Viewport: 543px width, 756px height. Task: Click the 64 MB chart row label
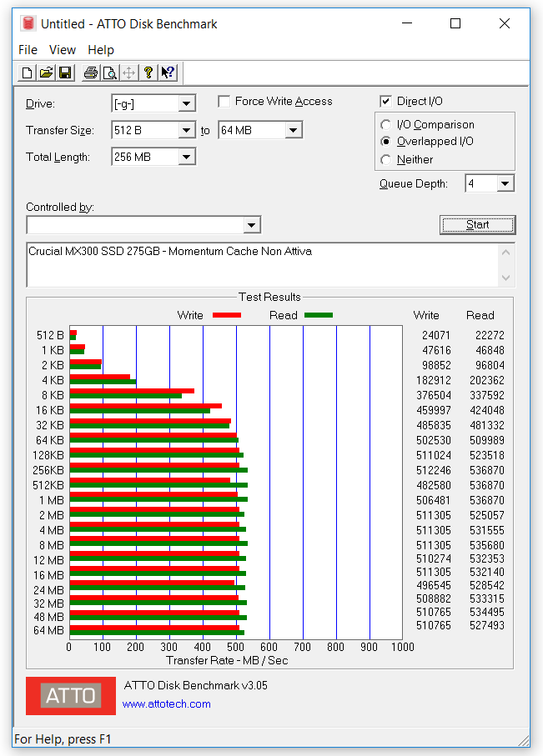[48, 630]
